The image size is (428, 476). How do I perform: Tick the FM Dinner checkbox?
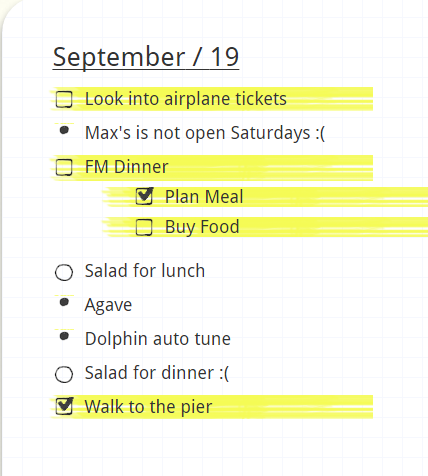(64, 167)
